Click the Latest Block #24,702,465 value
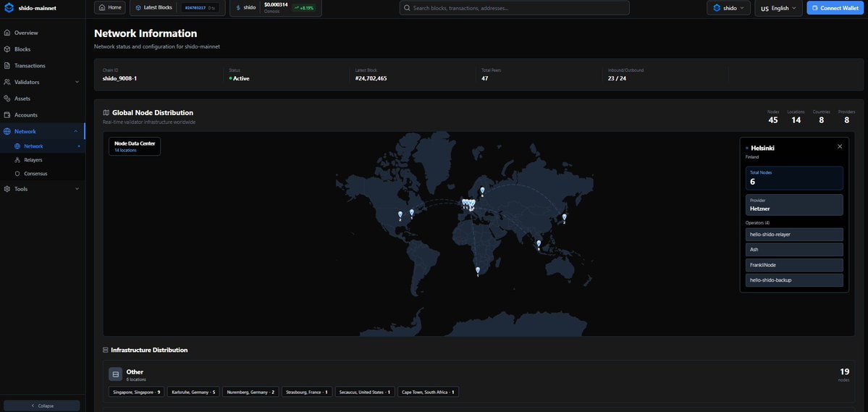Viewport: 868px width, 412px height. click(371, 79)
